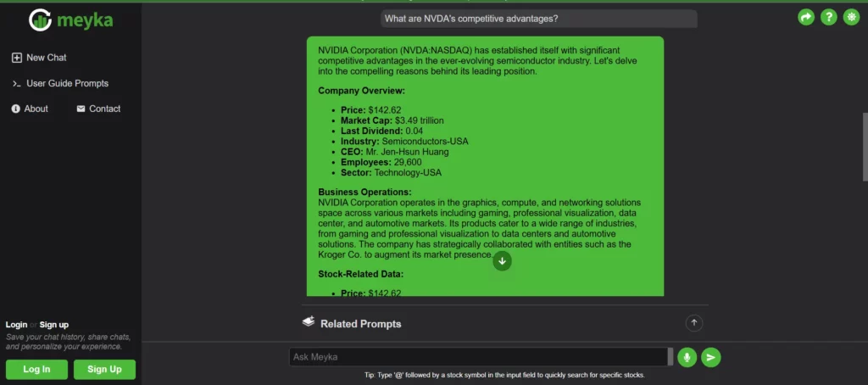Click the Ask Meyka input field
Viewport: 868px width, 385px height.
[479, 357]
